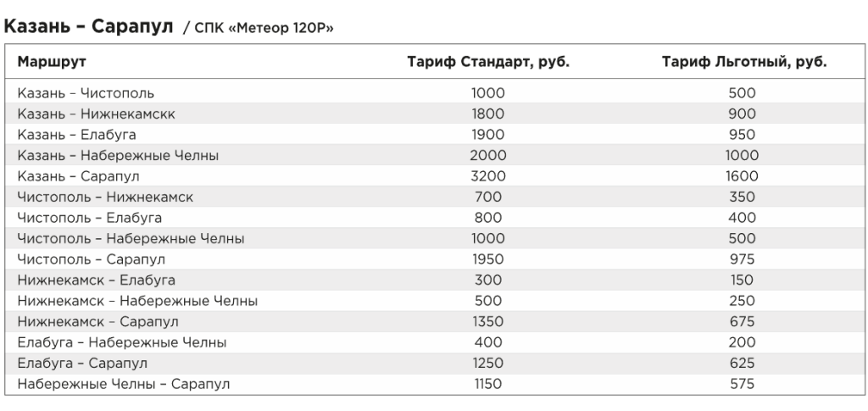868x411 pixels.
Task: Select the Казань – Чистополь route row
Action: point(434,93)
